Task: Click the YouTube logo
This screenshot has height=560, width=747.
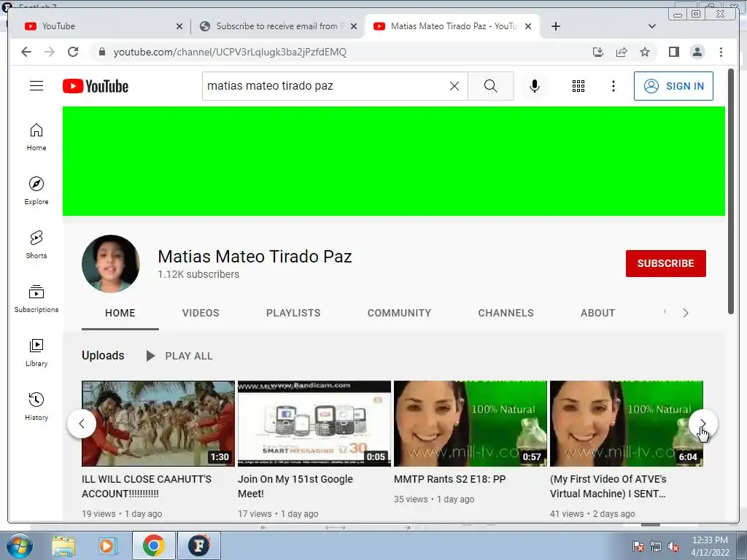Action: (x=96, y=86)
